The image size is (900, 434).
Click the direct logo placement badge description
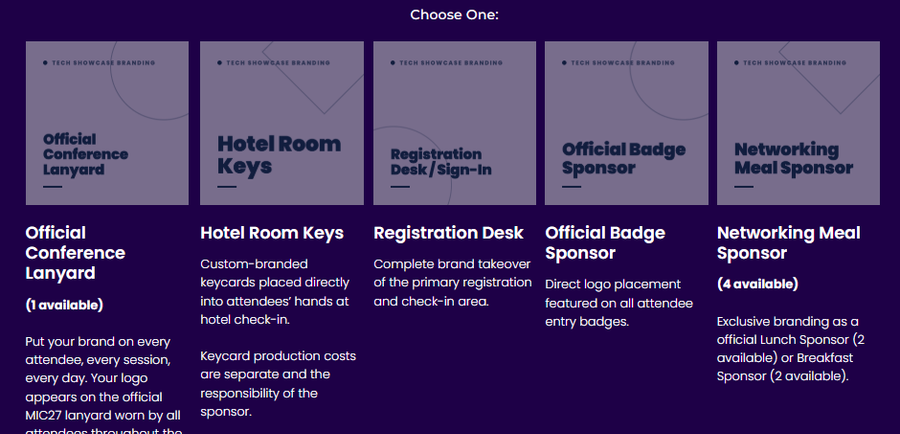(619, 303)
